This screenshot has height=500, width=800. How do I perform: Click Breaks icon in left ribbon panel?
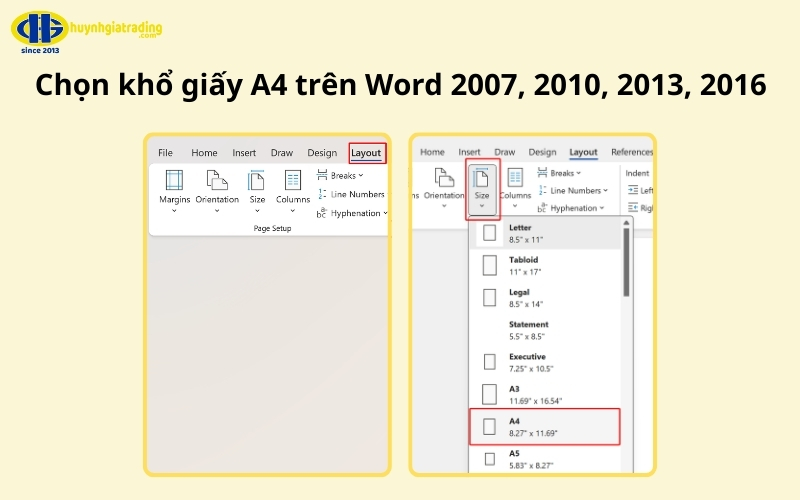coord(322,175)
